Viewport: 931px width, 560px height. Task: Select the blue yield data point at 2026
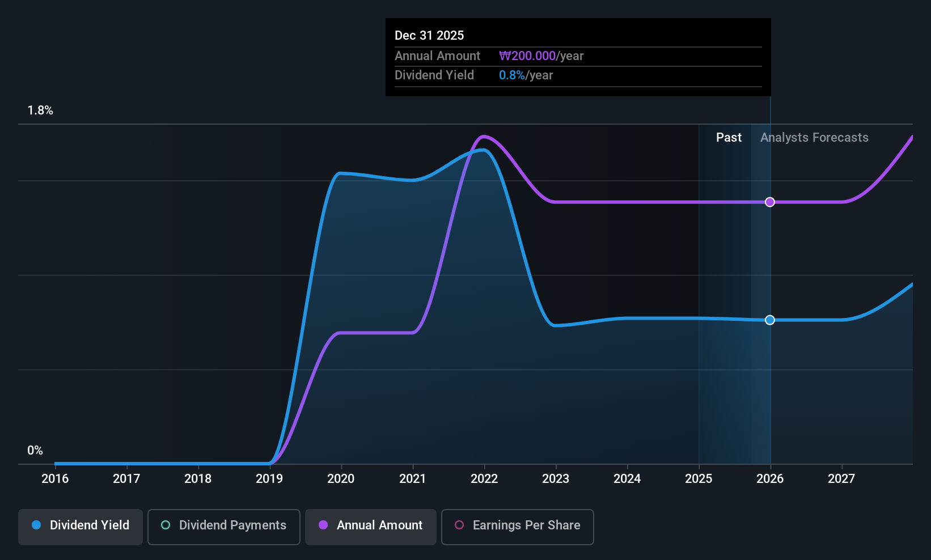(770, 320)
